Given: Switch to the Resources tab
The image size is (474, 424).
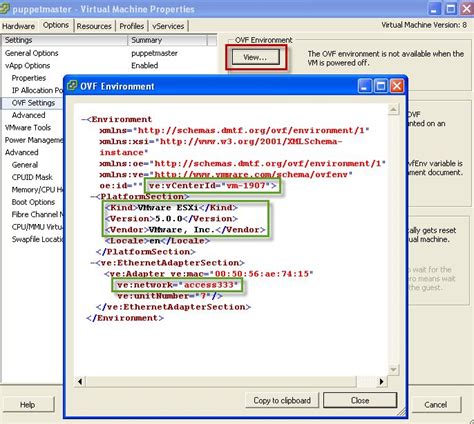Looking at the screenshot, I should (94, 26).
